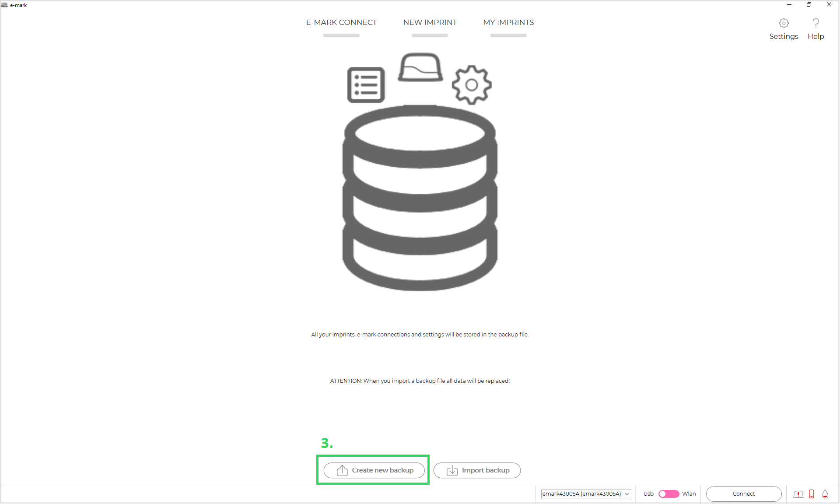
Task: Click the ink level drop icon
Action: pyautogui.click(x=825, y=494)
